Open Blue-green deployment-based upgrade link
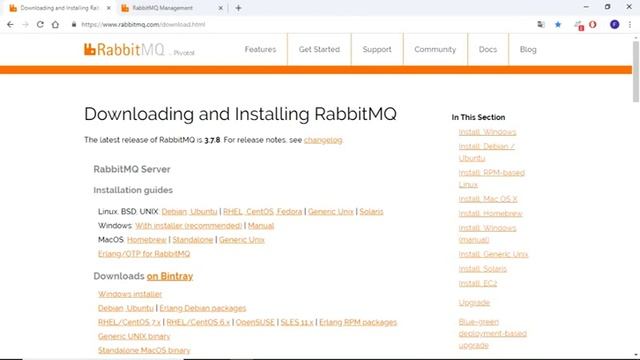The height and width of the screenshot is (360, 640). 493,333
